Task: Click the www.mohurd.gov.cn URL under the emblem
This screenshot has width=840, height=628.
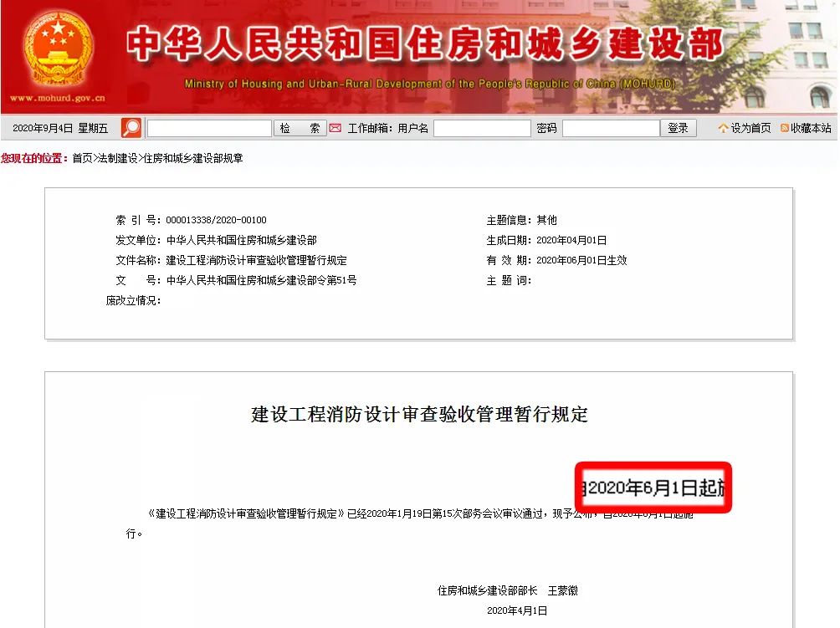Action: click(x=58, y=98)
